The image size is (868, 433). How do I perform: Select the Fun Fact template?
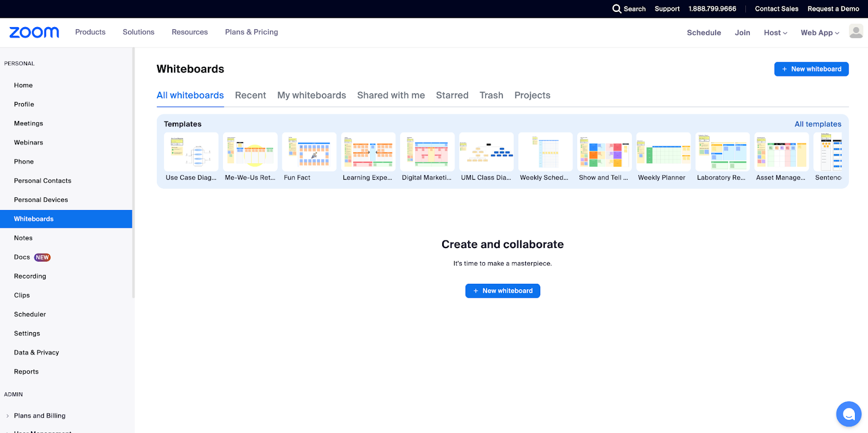click(x=309, y=157)
